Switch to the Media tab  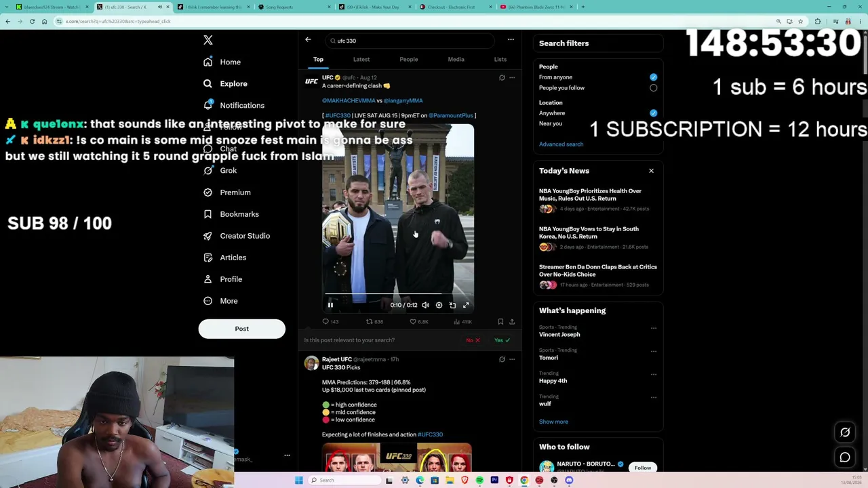click(x=456, y=60)
